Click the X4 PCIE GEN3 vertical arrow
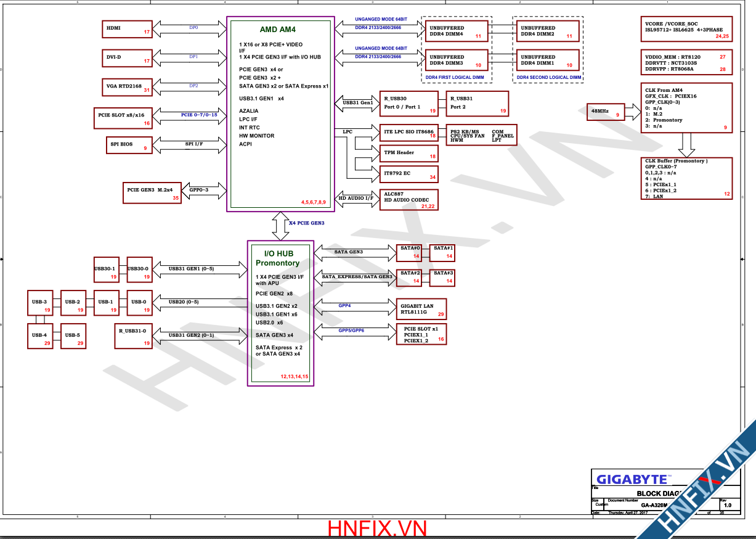 point(281,226)
